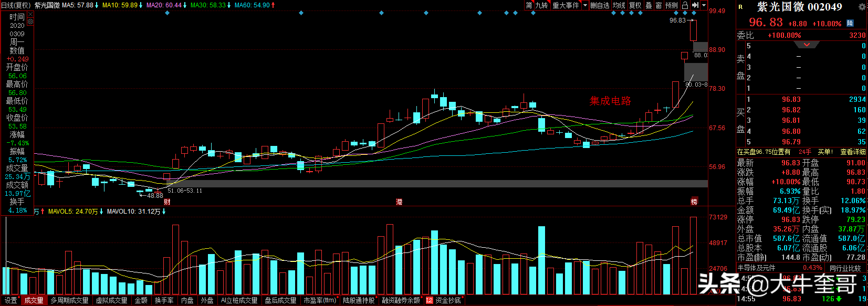Click the 紫光国微 002049 stock title
The height and width of the screenshot is (306, 868).
(799, 7)
